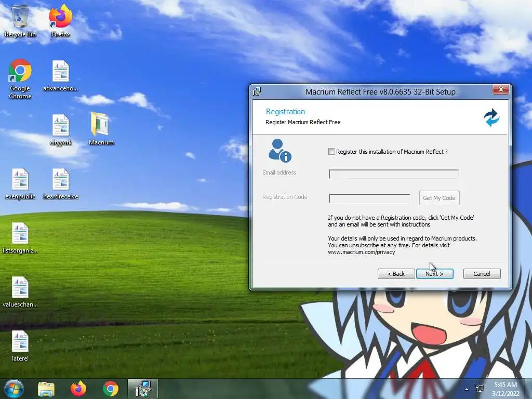Select the Google Chrome desktop shortcut

point(20,79)
